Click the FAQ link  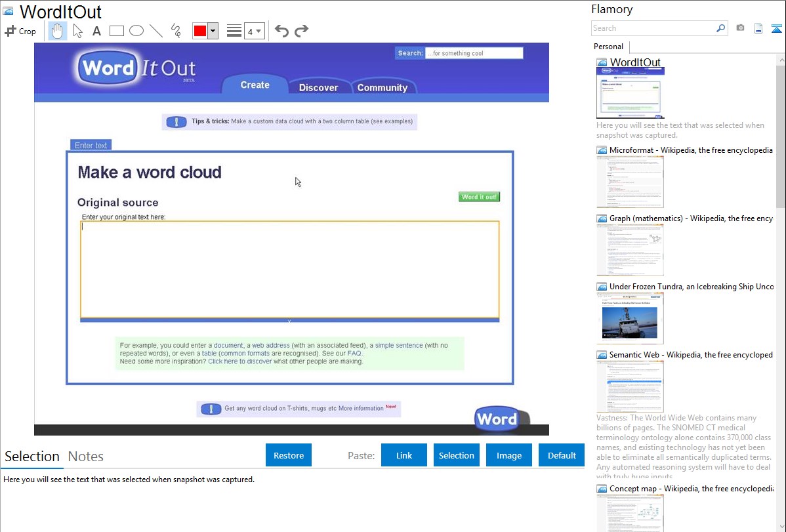pos(354,354)
